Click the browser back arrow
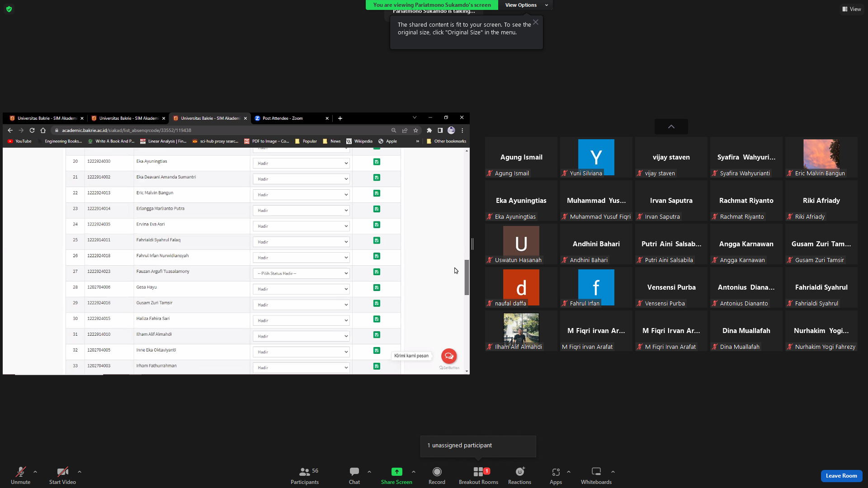The width and height of the screenshot is (868, 488). pyautogui.click(x=10, y=130)
